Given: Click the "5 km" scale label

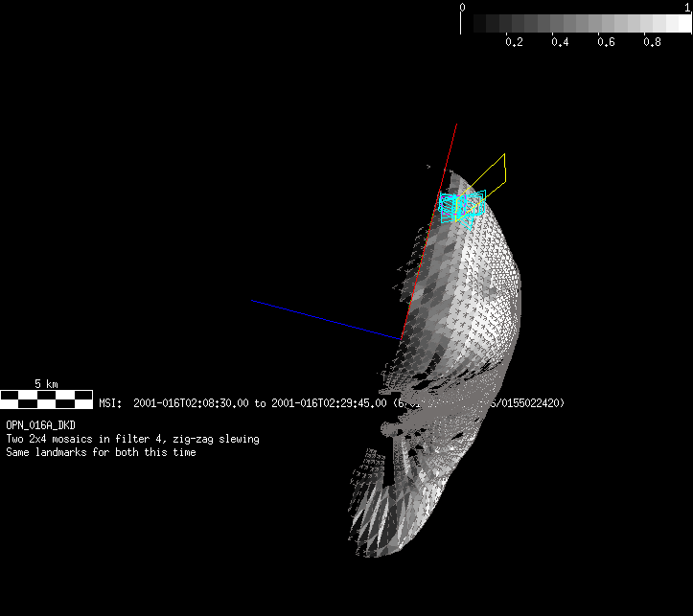Looking at the screenshot, I should click(46, 383).
